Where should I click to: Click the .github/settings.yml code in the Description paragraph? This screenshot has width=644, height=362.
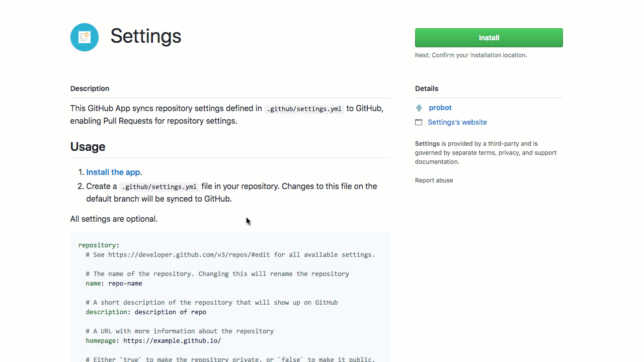pyautogui.click(x=304, y=109)
